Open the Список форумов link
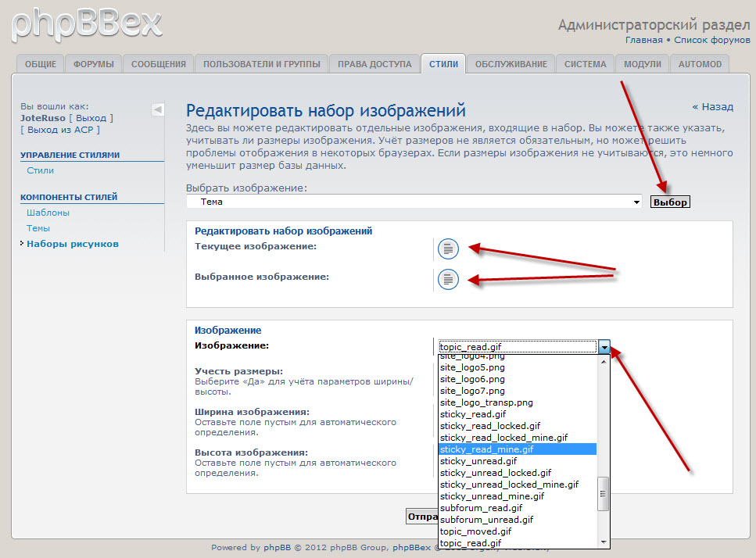The image size is (756, 558). pyautogui.click(x=711, y=40)
